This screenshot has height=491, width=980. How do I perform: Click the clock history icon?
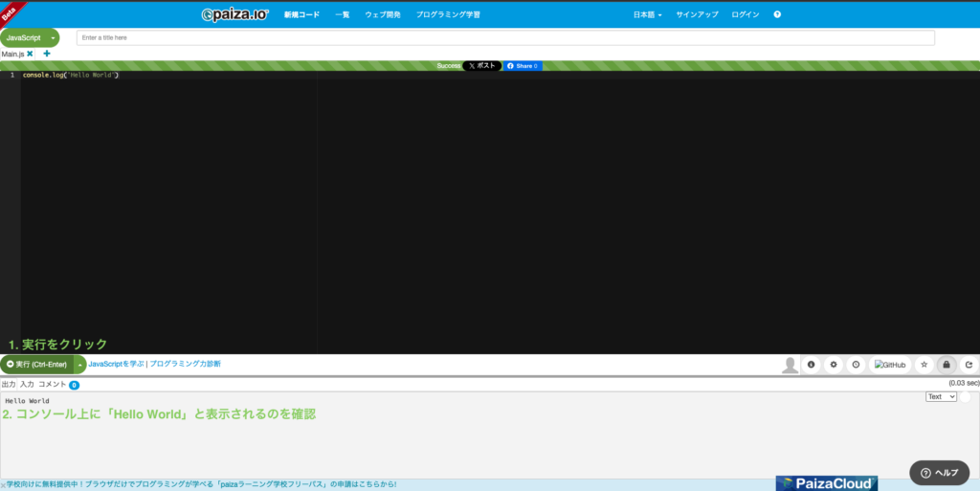(856, 365)
